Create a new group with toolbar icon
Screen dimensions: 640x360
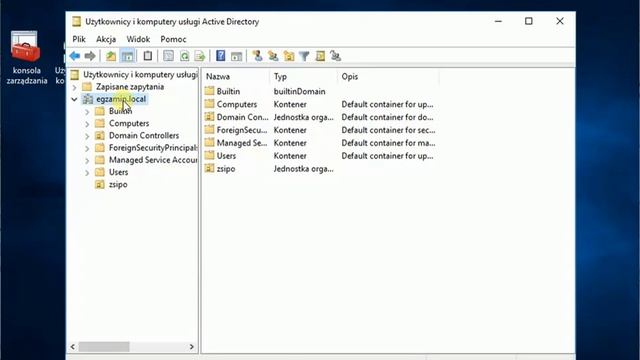(x=273, y=56)
